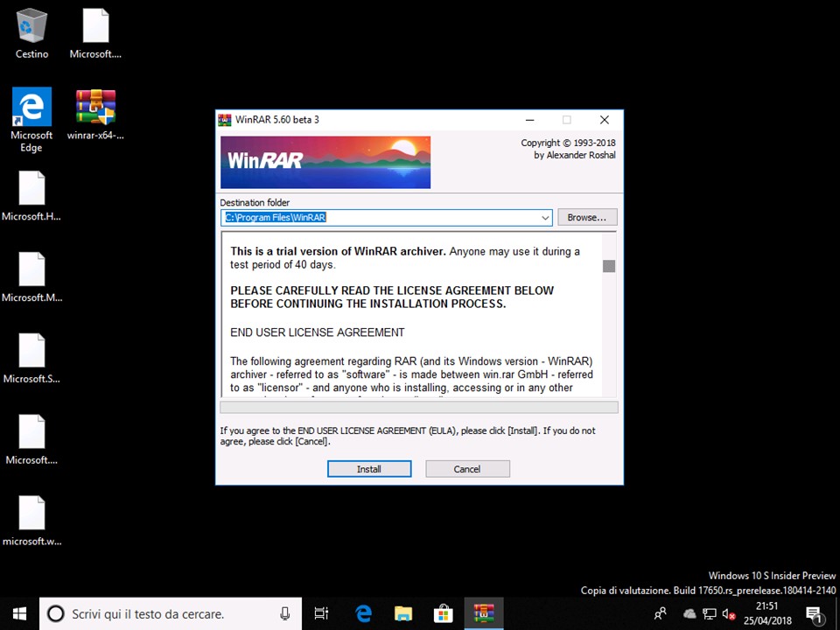840x630 pixels.
Task: Select the winrar-x64 installer desktop icon
Action: coord(95,109)
